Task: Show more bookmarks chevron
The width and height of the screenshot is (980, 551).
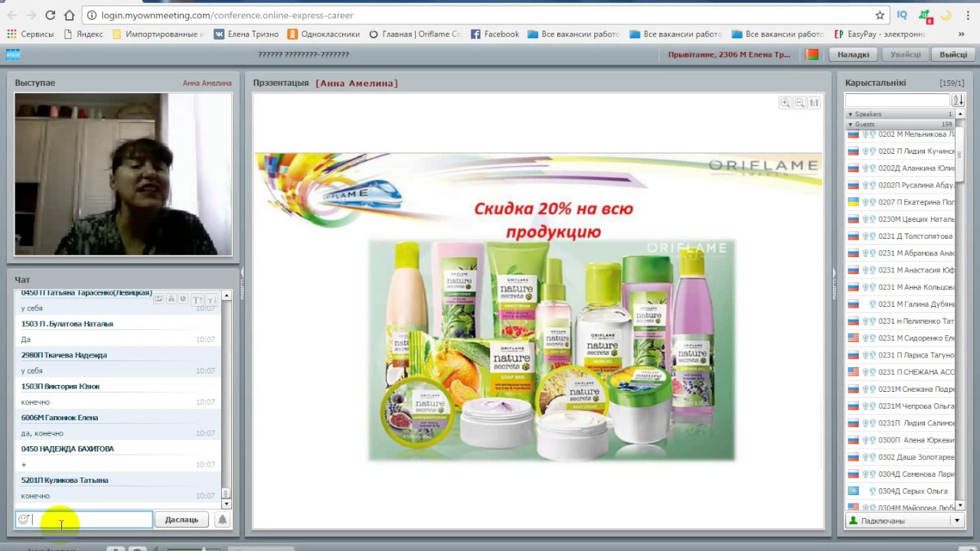Action: [962, 34]
